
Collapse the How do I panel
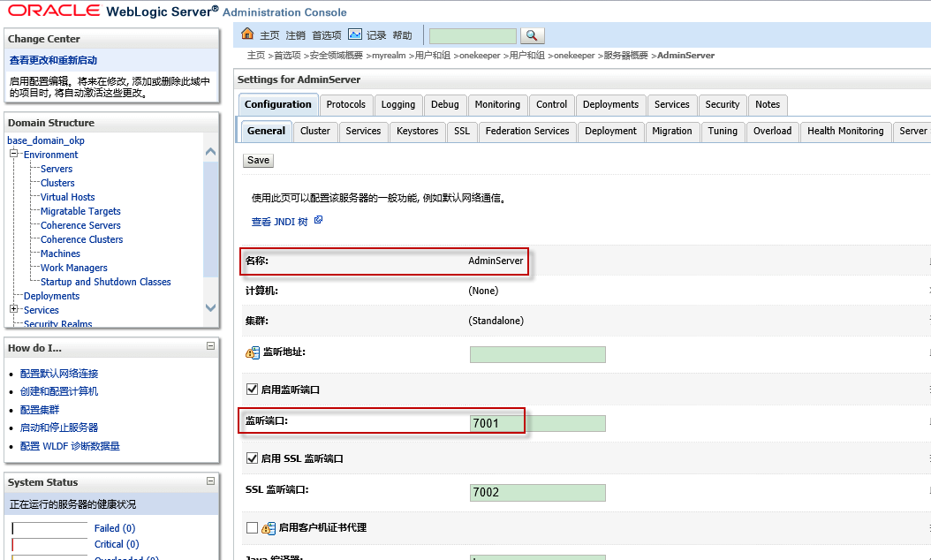[x=210, y=345]
